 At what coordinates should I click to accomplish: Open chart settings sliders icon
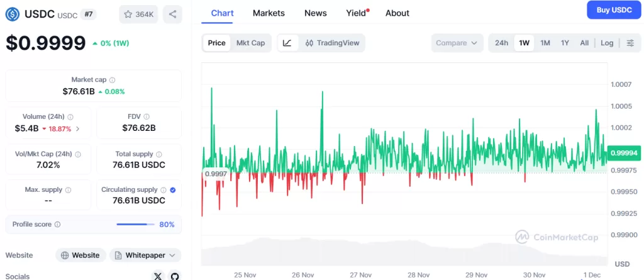(x=630, y=43)
